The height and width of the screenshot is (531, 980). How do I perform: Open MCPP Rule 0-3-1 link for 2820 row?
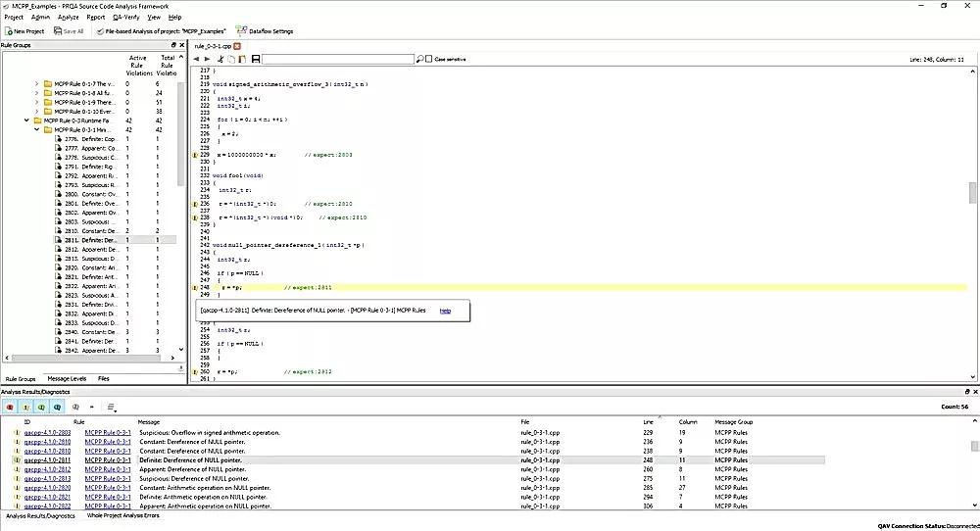coord(108,487)
